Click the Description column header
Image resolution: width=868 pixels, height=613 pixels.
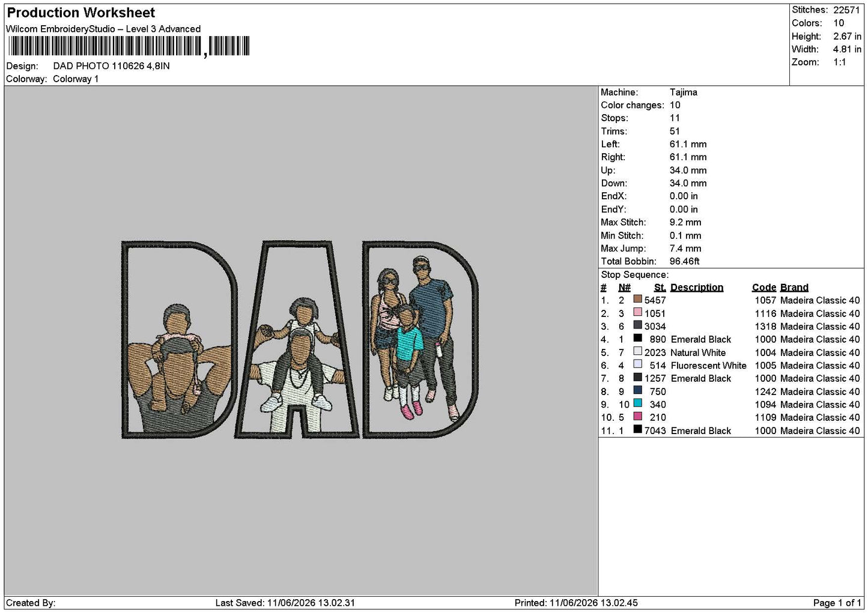tap(697, 288)
